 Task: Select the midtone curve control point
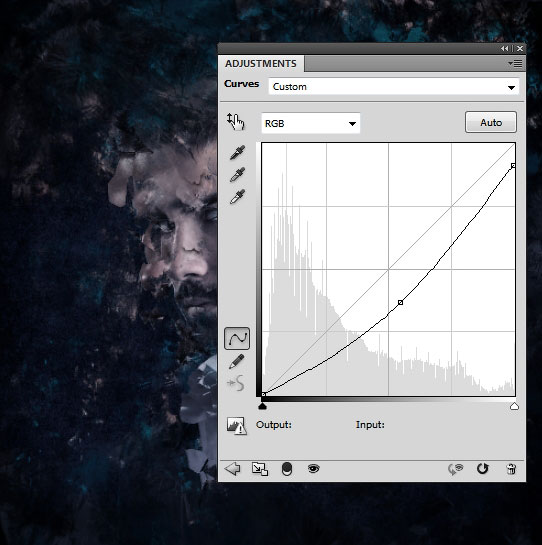pos(400,302)
